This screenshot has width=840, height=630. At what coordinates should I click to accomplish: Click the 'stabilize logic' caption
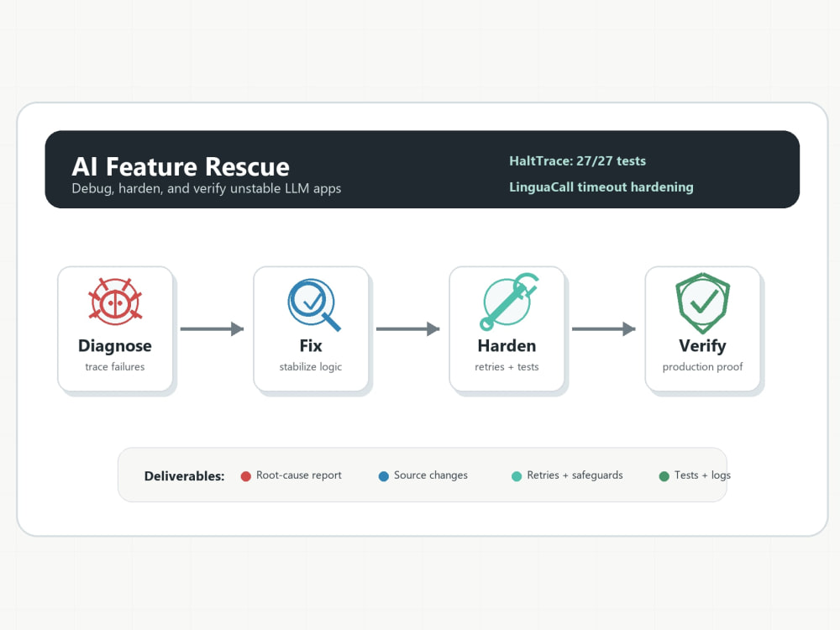pyautogui.click(x=311, y=367)
